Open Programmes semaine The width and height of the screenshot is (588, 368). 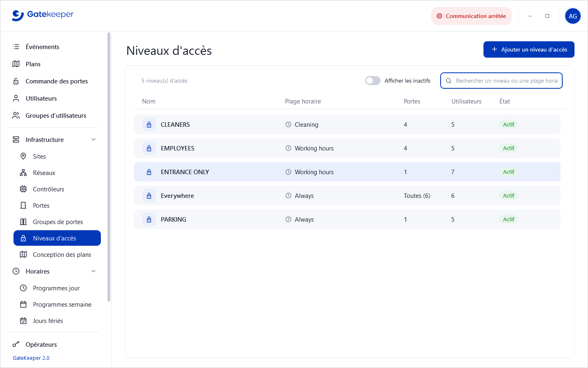[x=57, y=304]
